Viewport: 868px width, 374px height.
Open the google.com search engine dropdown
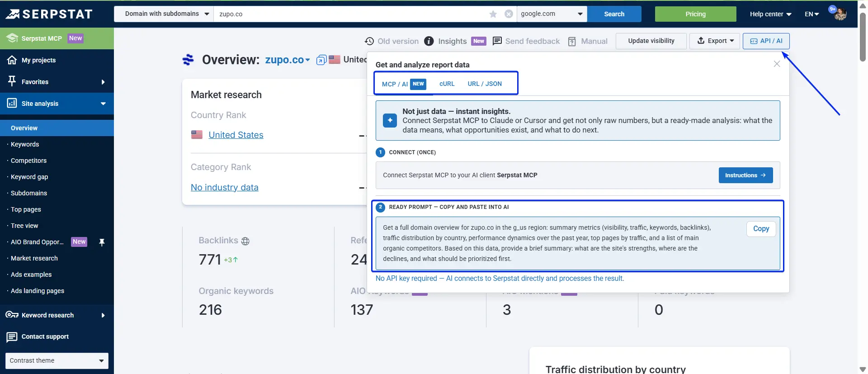(x=552, y=14)
